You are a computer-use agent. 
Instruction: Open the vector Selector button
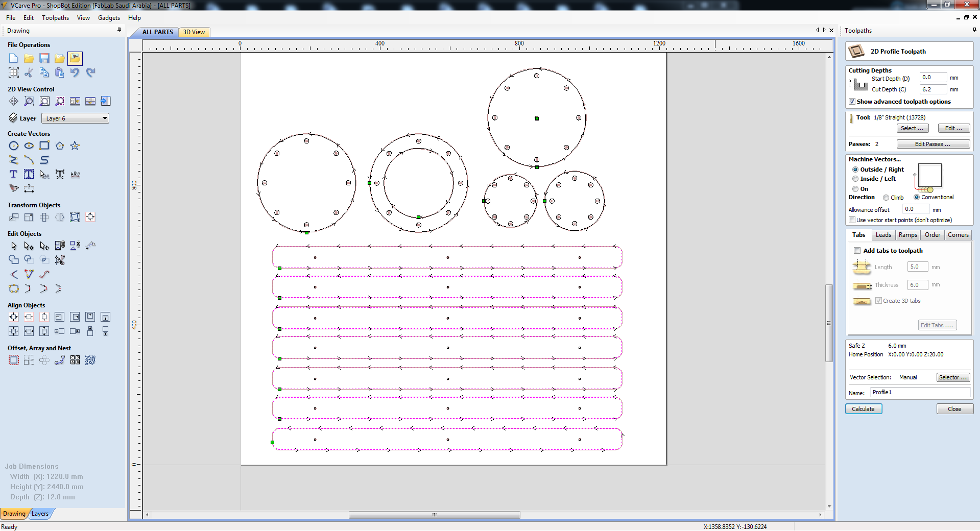[x=953, y=377]
